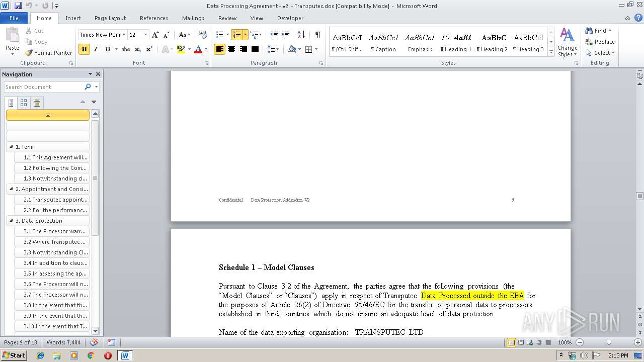Image resolution: width=644 pixels, height=362 pixels.
Task: Open Internet Explorer from taskbar
Action: [40, 355]
